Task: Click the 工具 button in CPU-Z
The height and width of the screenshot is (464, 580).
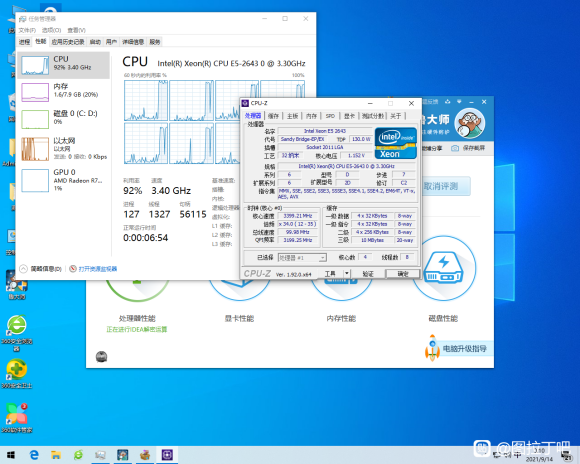Action: coord(330,273)
